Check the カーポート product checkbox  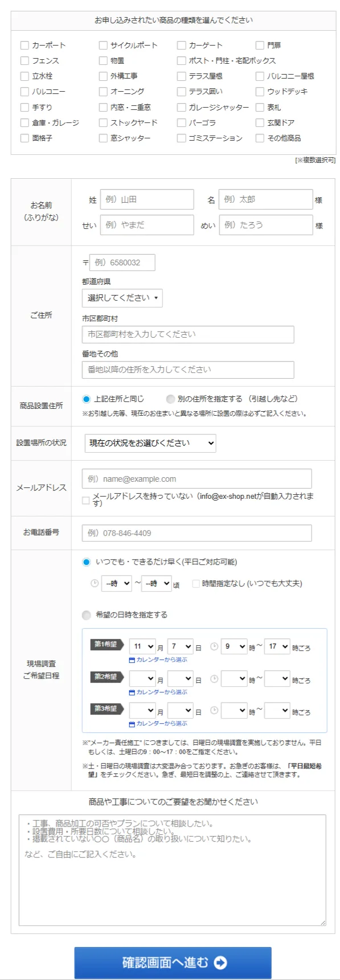click(24, 44)
